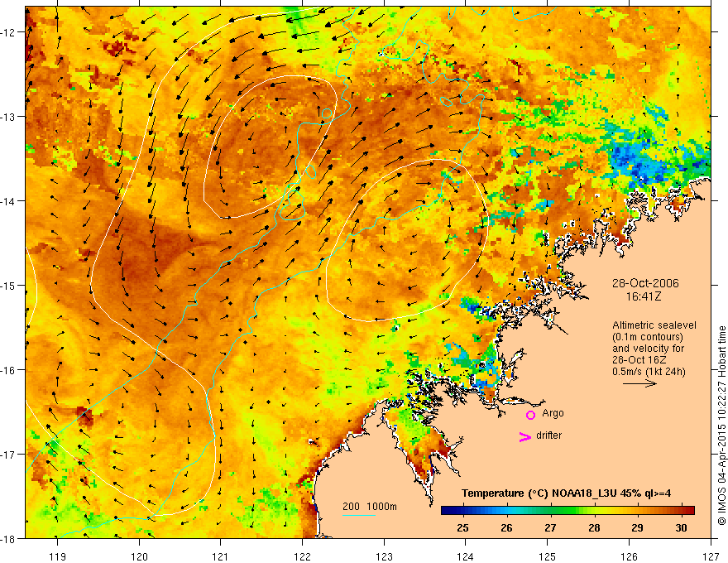This screenshot has height=563, width=728.
Task: Click the temperature color bar scale
Action: pyautogui.click(x=568, y=510)
